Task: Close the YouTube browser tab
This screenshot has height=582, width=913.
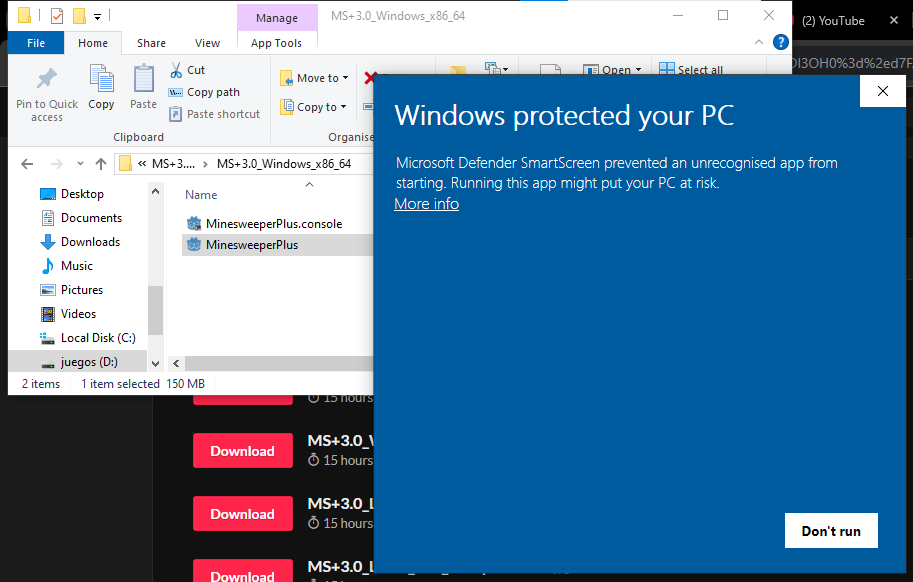Action: point(894,20)
